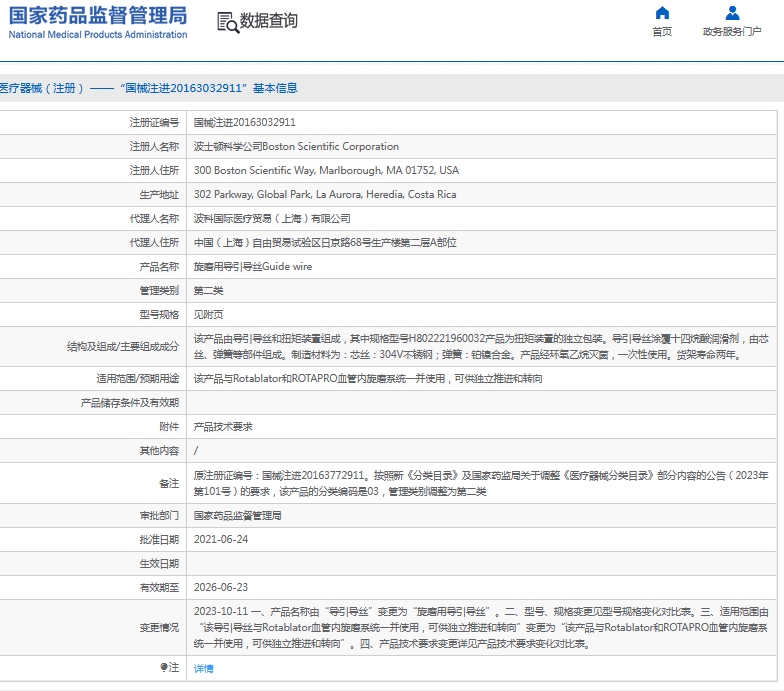Click the 生效日期 row label
This screenshot has width=784, height=691.
pos(159,564)
